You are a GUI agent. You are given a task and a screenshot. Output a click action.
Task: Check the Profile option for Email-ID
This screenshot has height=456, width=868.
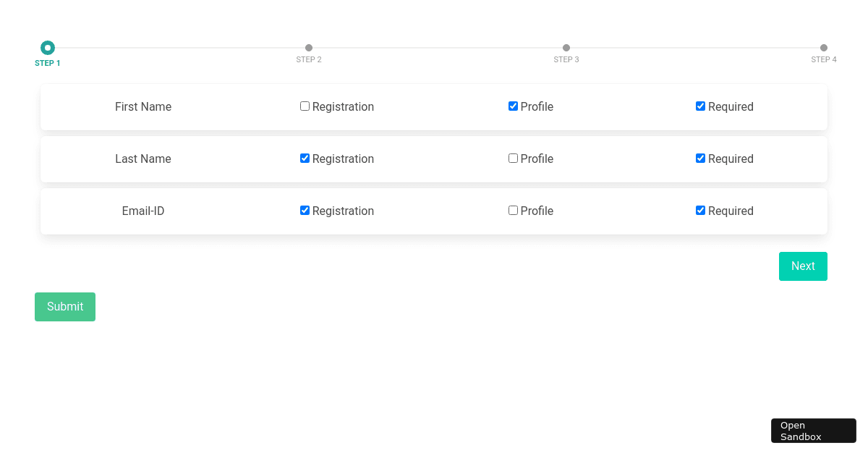[x=513, y=210]
